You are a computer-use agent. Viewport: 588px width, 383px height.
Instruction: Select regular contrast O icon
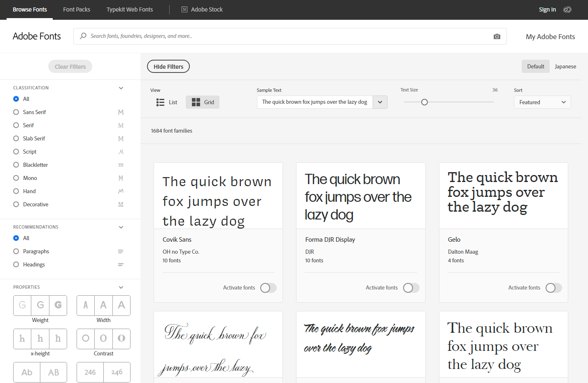[103, 339]
